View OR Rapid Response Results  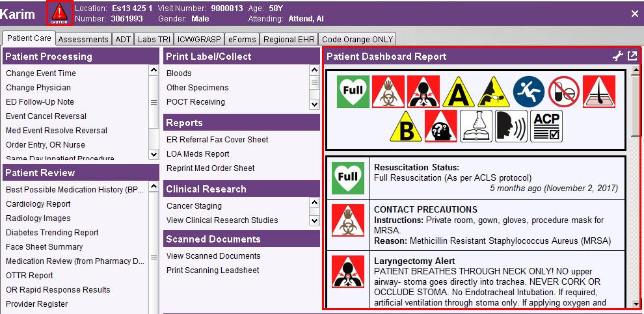[x=58, y=290]
